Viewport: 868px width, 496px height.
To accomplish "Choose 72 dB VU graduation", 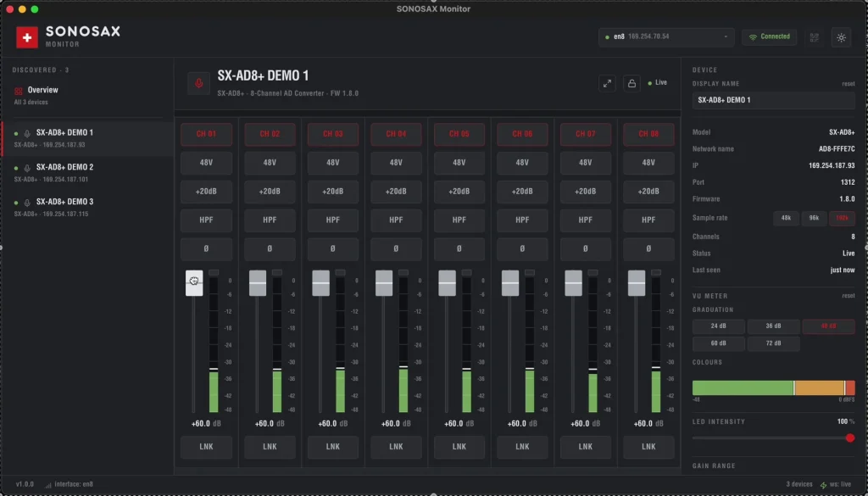I will (x=773, y=343).
